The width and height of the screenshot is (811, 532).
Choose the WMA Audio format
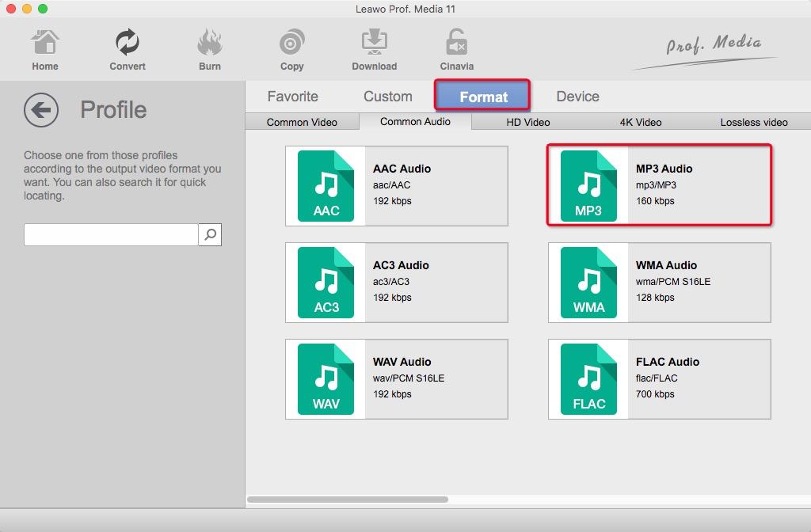[657, 282]
